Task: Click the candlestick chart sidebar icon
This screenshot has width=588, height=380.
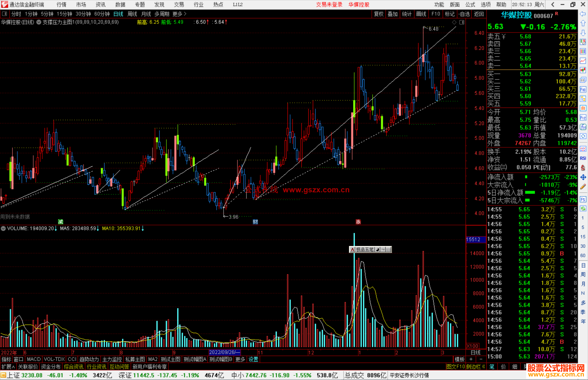Action: [583, 70]
